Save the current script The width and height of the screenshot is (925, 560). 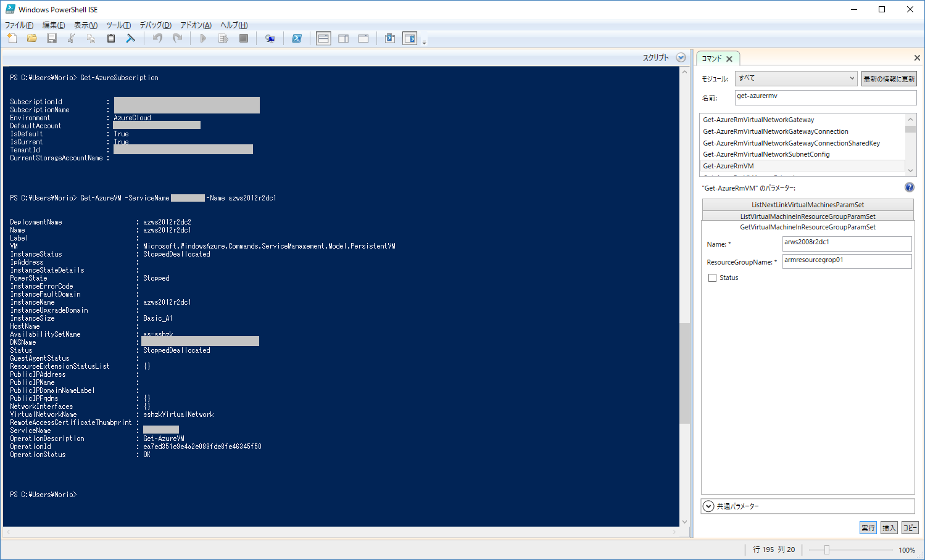(52, 38)
